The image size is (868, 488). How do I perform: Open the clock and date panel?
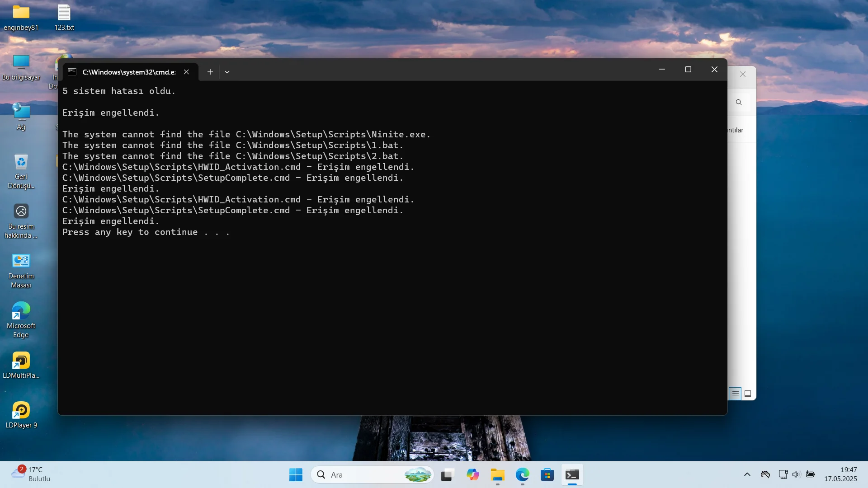tap(840, 474)
